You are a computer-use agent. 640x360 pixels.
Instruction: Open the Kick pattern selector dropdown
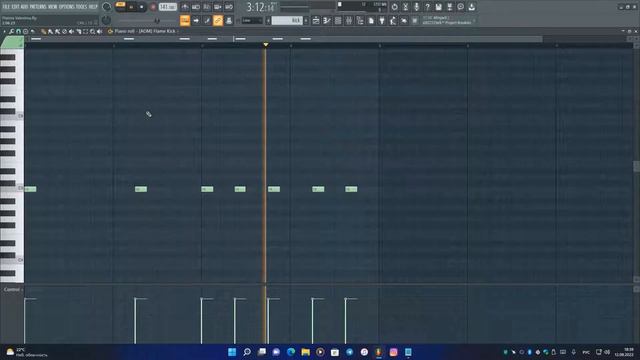287,20
